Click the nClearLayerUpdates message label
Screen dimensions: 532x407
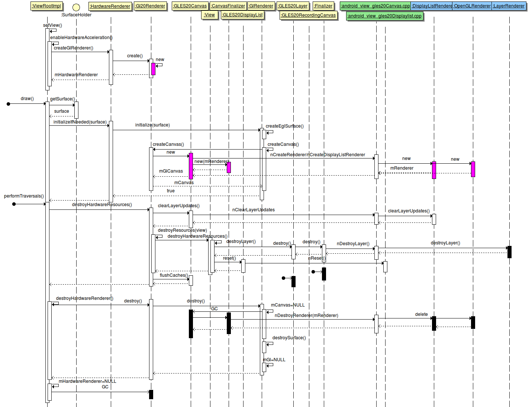point(254,210)
